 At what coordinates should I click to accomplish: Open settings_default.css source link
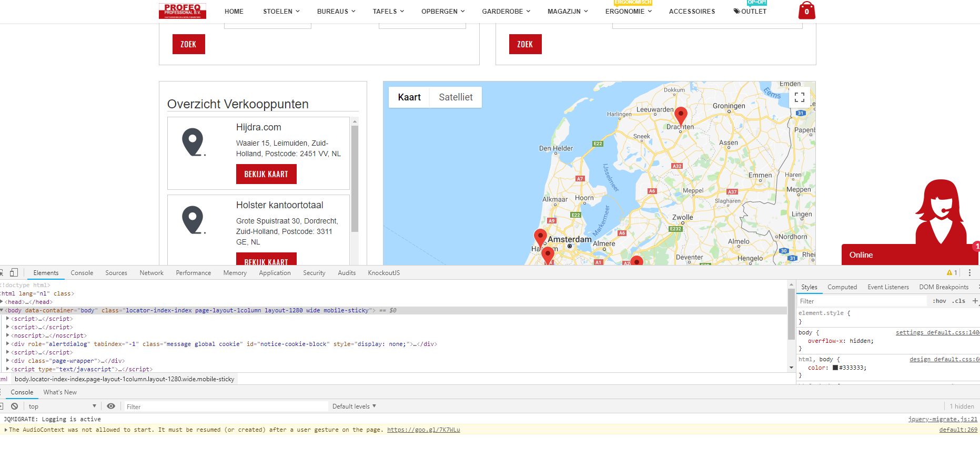click(x=937, y=332)
